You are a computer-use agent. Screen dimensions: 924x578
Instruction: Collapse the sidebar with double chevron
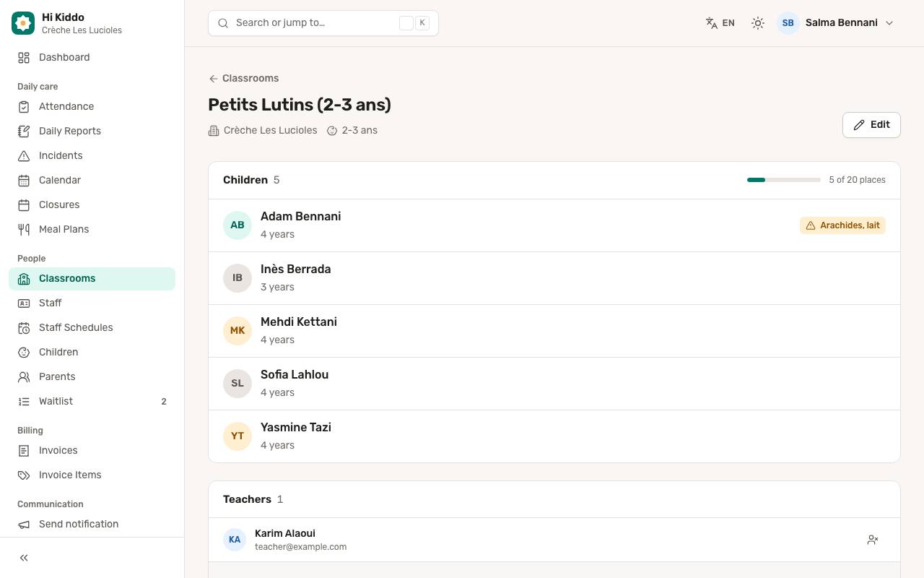(24, 558)
